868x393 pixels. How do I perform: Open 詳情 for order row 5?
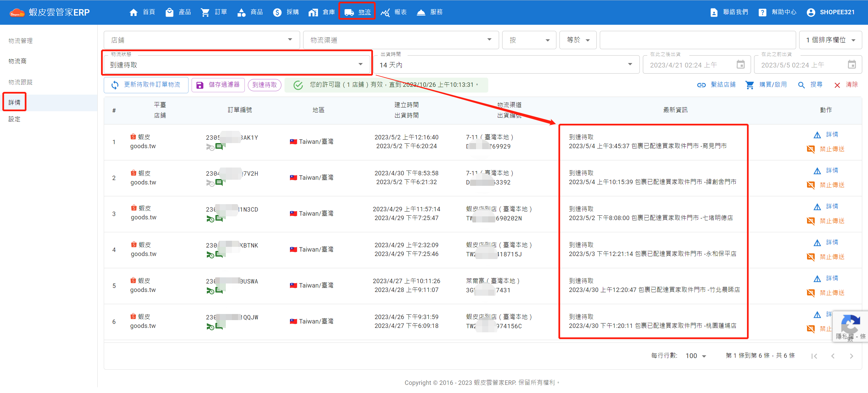click(826, 278)
